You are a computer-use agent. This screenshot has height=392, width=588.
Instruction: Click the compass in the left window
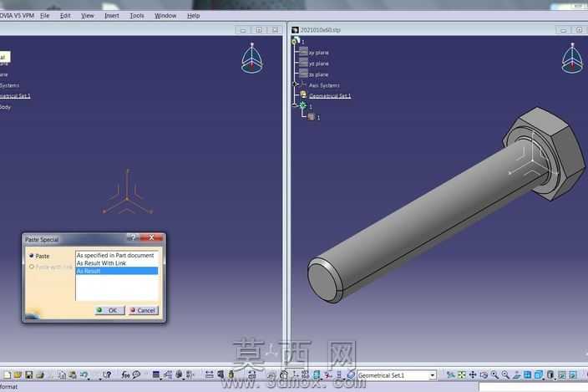pos(252,59)
